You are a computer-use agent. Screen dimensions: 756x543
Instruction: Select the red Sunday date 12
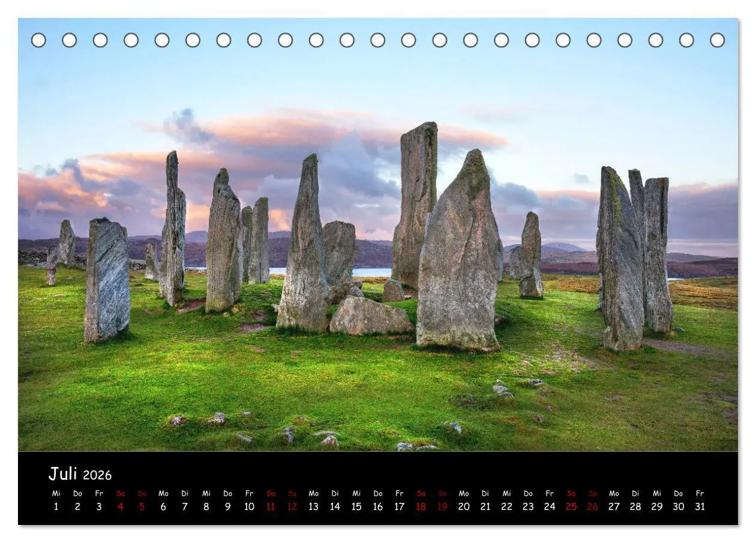292,506
